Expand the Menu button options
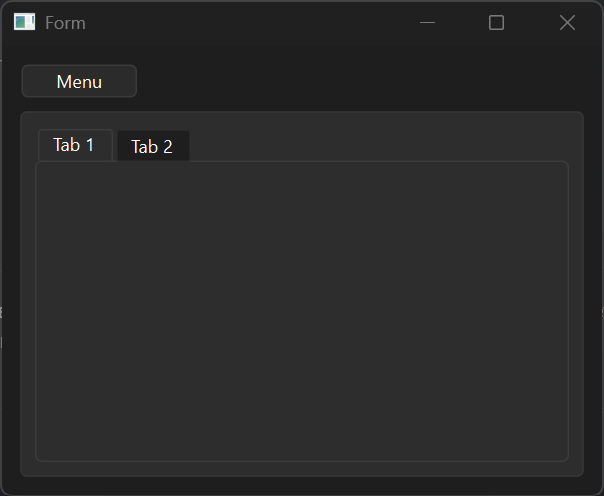604x496 pixels. click(79, 82)
